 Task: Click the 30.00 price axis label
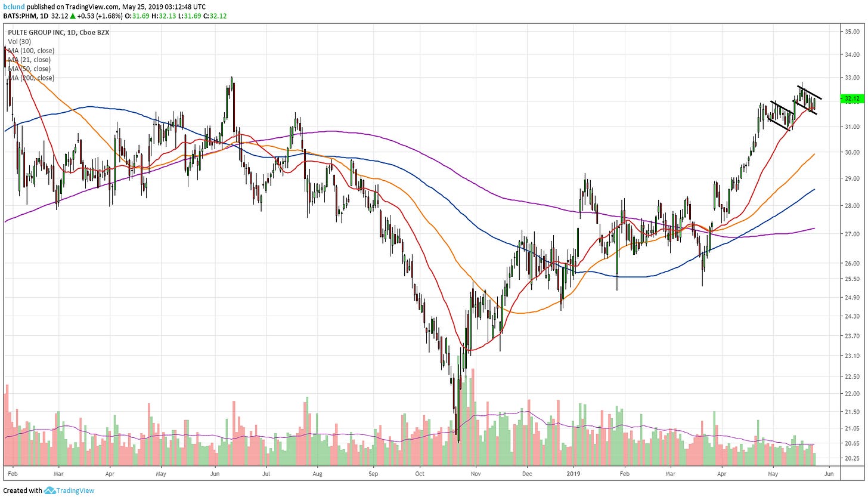(x=851, y=152)
